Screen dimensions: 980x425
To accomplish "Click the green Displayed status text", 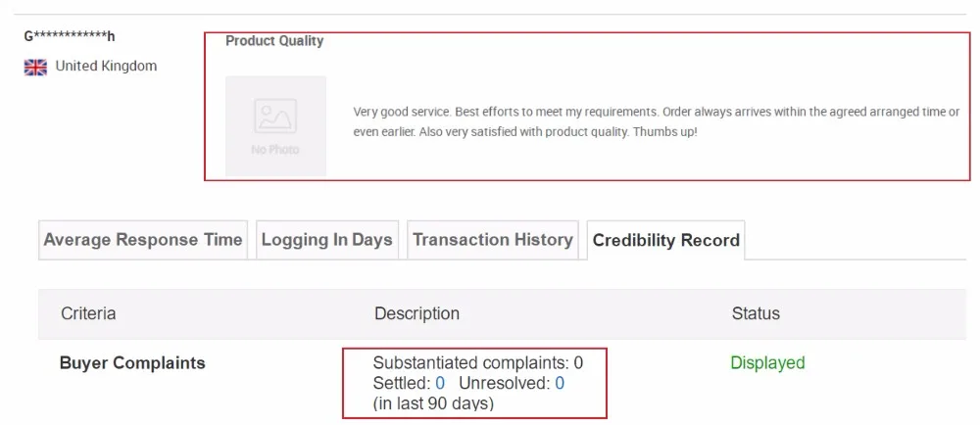I will (x=767, y=362).
